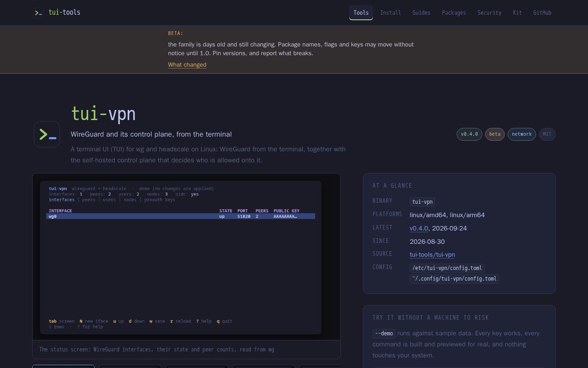Click the large tui-vpn terminal icon
Viewport: 588px width, 368px height.
[47, 134]
